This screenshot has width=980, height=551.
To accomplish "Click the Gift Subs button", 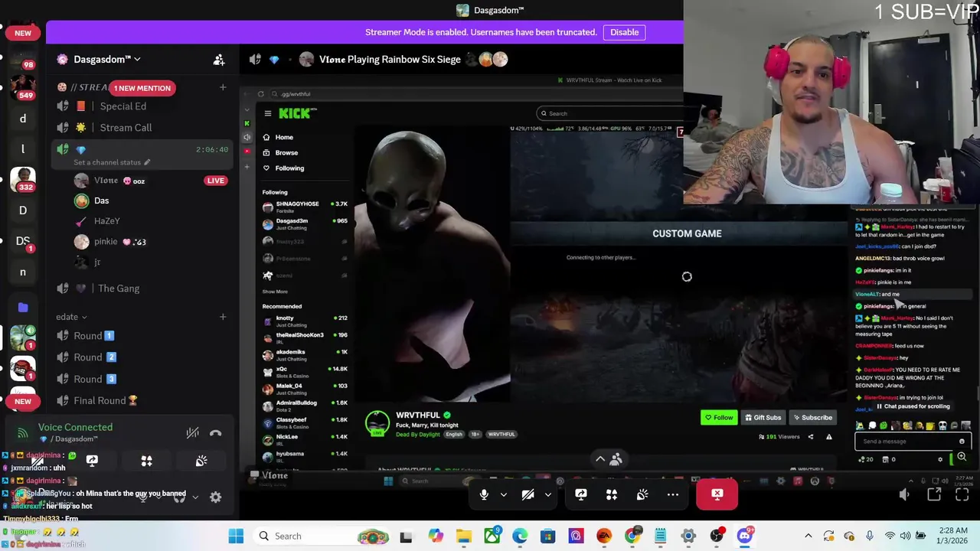I will 763,418.
